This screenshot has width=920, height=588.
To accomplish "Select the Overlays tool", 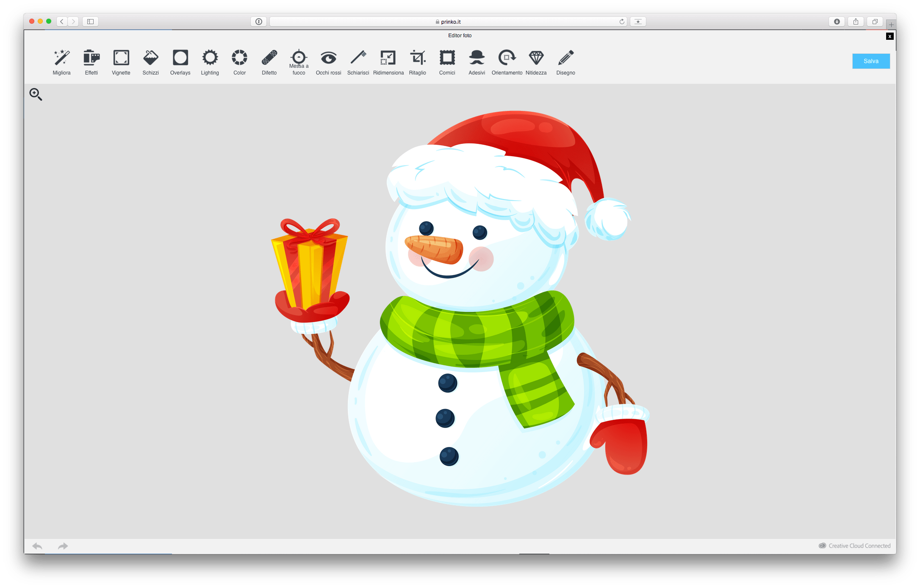I will [x=180, y=62].
